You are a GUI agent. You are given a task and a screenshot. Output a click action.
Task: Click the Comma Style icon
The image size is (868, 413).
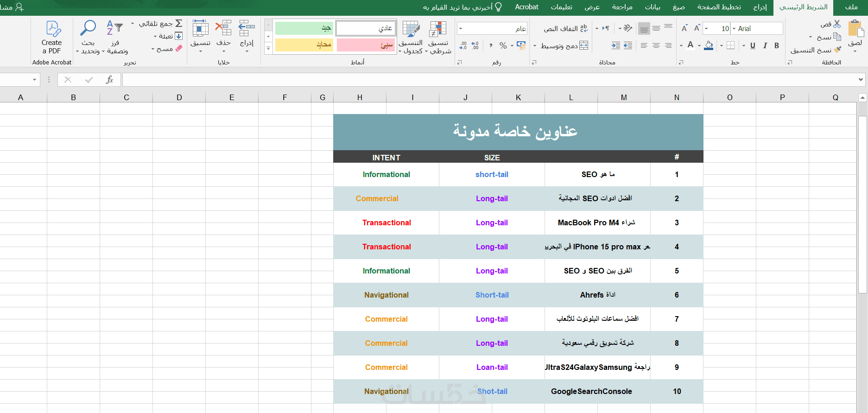[x=491, y=45]
